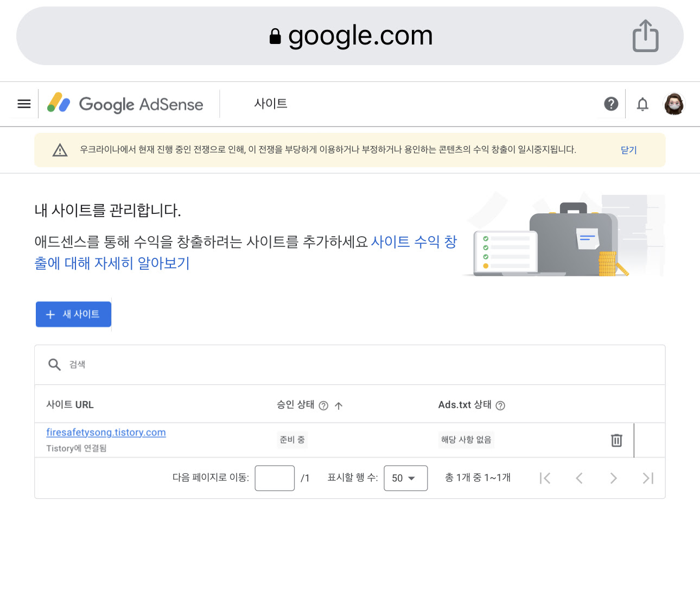Viewport: 700px width, 609px height.
Task: Click the Google AdSense logo
Action: point(125,104)
